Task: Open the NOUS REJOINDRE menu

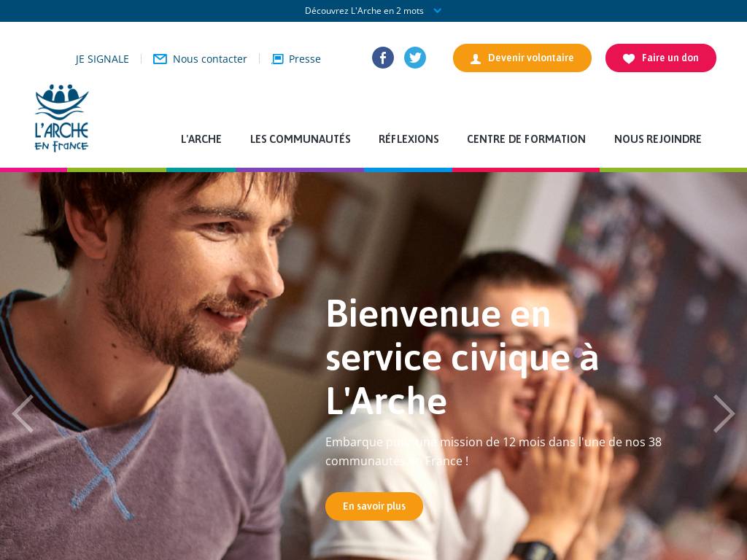Action: (x=657, y=139)
